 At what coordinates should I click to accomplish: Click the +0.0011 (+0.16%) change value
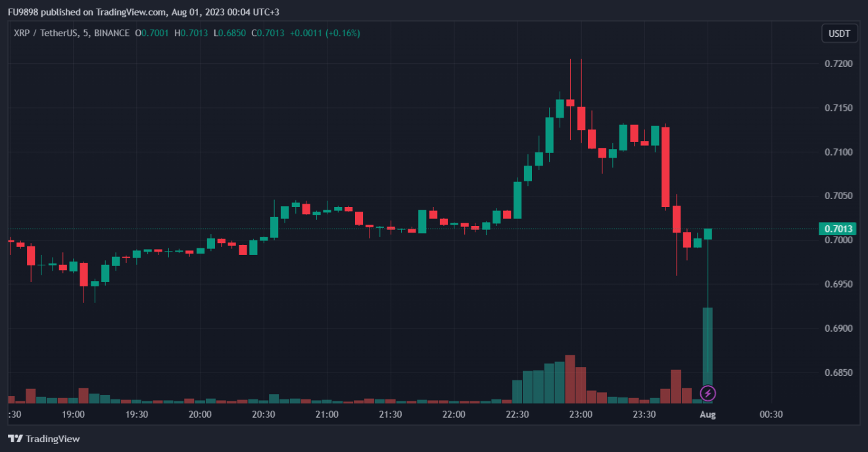[x=327, y=33]
